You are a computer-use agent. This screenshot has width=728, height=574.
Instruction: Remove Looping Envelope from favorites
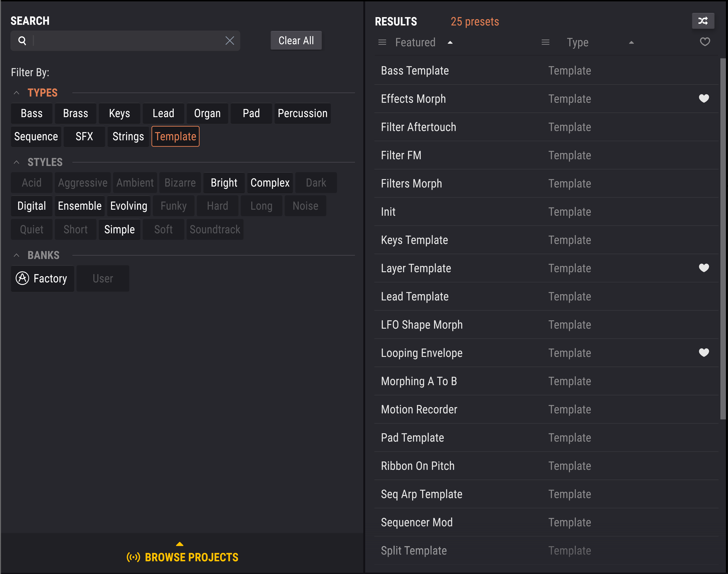704,353
